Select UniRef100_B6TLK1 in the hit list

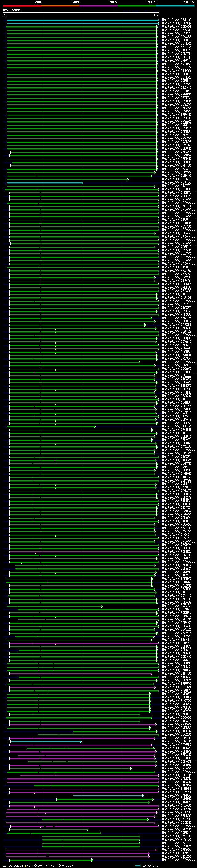coord(177,43)
